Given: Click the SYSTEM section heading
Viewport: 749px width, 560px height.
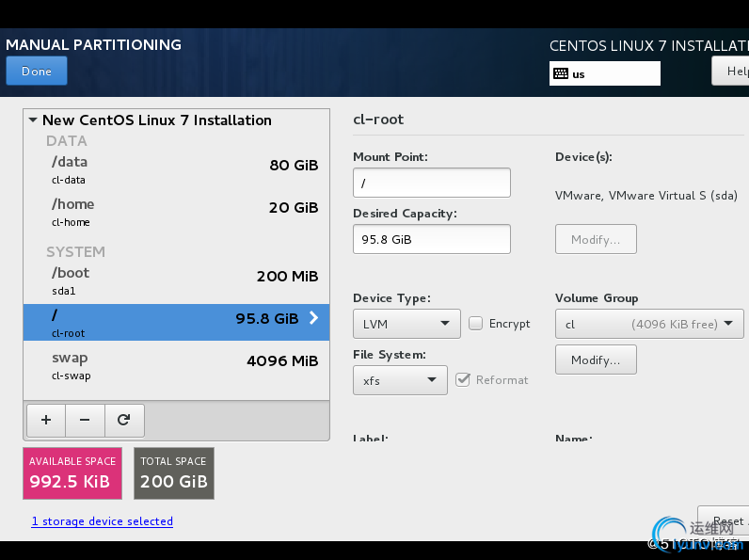Looking at the screenshot, I should (75, 252).
